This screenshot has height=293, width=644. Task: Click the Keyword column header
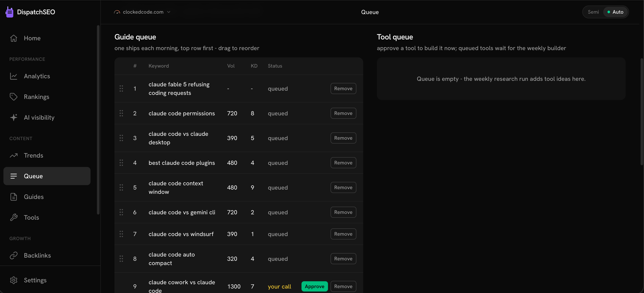pos(158,66)
